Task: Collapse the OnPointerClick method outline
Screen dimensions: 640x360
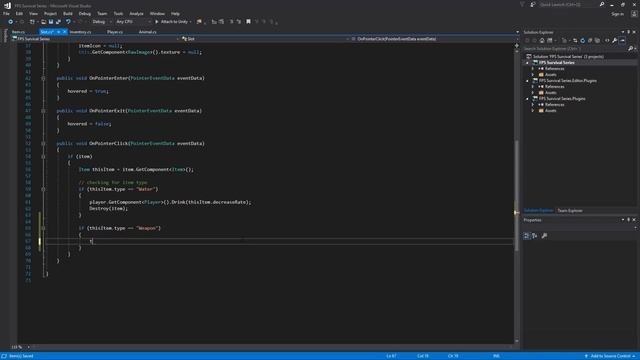Action: click(43, 143)
